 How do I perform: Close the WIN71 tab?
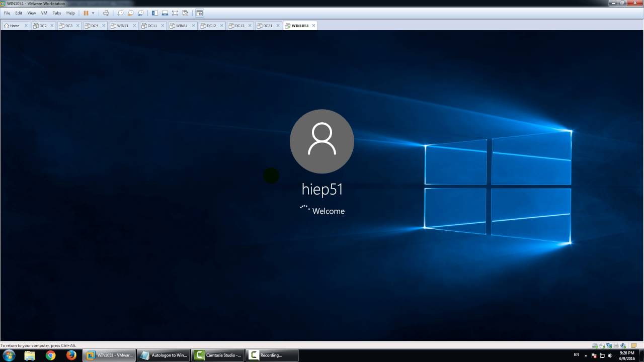[x=134, y=26]
